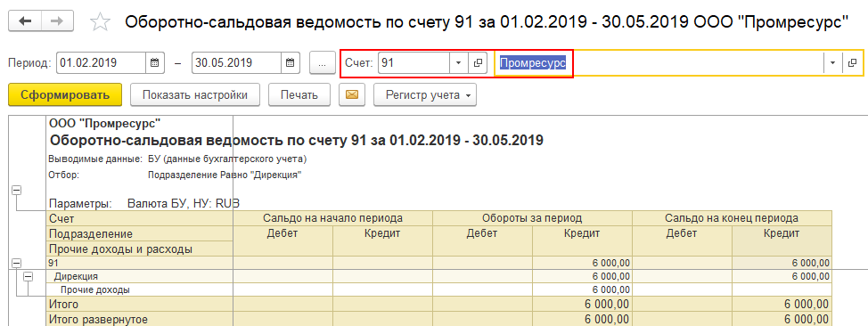
Task: Open the Регистр учета dropdown menu
Action: tap(425, 94)
